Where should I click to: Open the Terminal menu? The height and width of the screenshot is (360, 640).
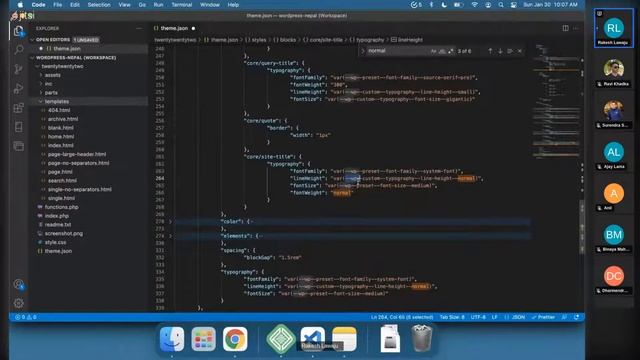coord(182,5)
